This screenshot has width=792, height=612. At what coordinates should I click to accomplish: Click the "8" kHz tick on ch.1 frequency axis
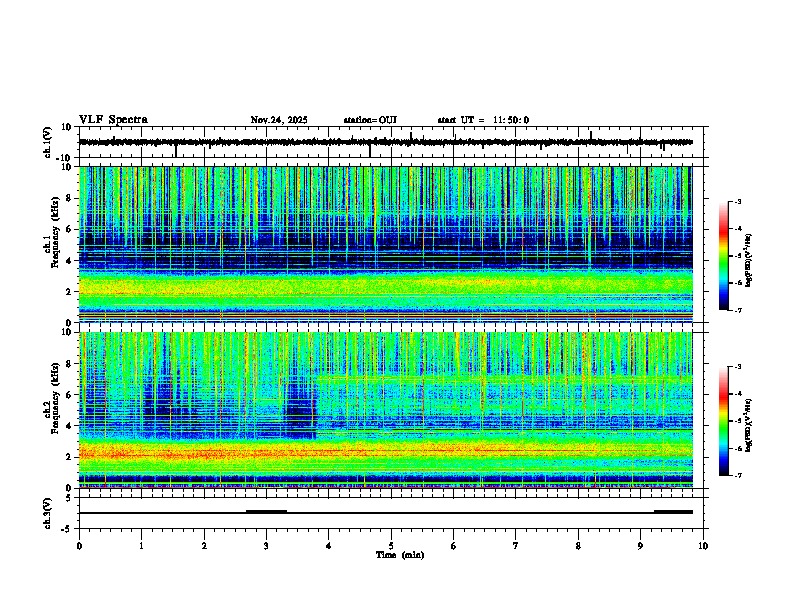pos(69,198)
